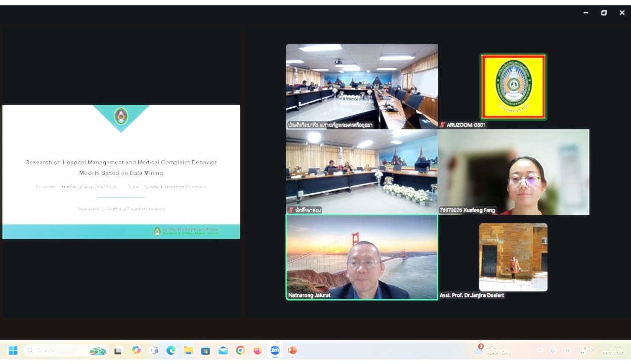Launch Google Chrome from the taskbar
Image resolution: width=631 pixels, height=364 pixels.
(240, 350)
